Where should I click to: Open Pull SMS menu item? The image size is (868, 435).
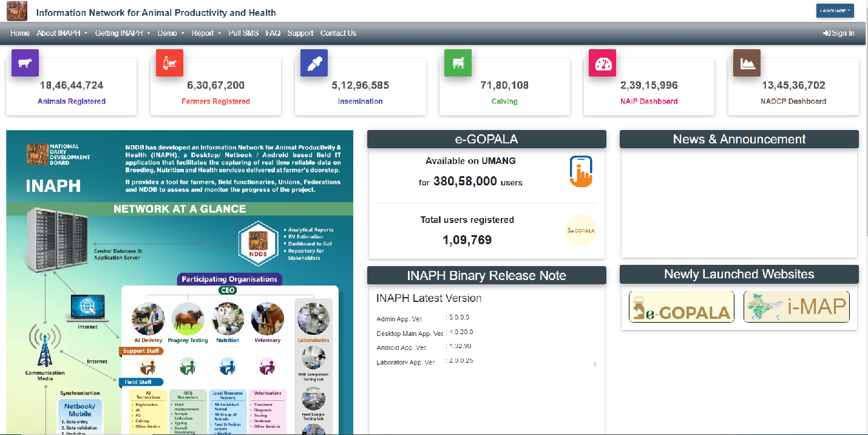coord(243,33)
